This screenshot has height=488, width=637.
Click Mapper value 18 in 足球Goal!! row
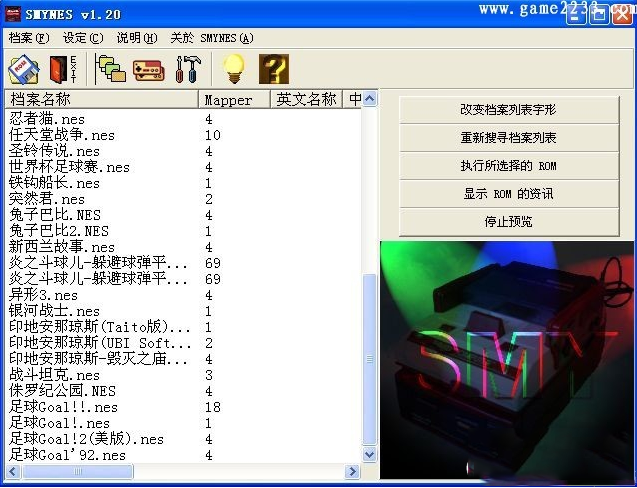[213, 407]
